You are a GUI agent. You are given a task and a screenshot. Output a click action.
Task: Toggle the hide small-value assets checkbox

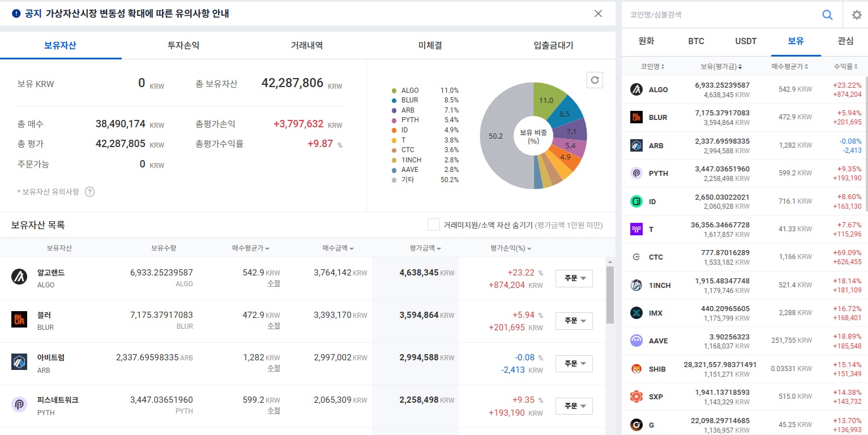pos(434,225)
